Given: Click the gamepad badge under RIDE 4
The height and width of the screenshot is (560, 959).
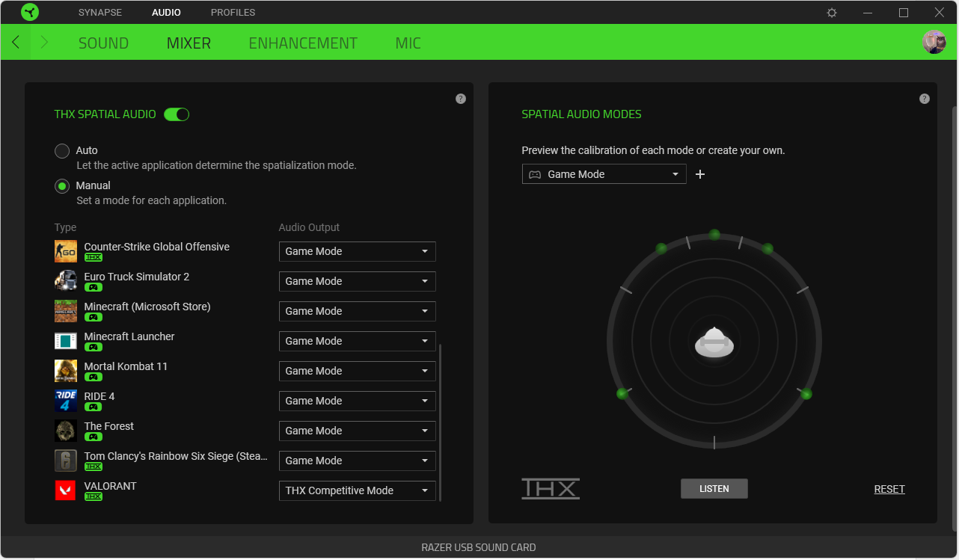Looking at the screenshot, I should pos(94,407).
